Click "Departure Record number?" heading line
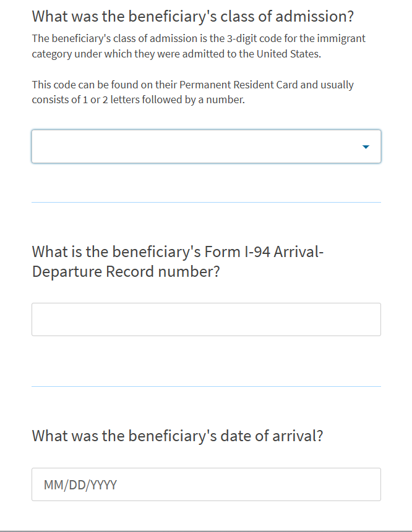Image resolution: width=412 pixels, height=532 pixels. [x=126, y=271]
